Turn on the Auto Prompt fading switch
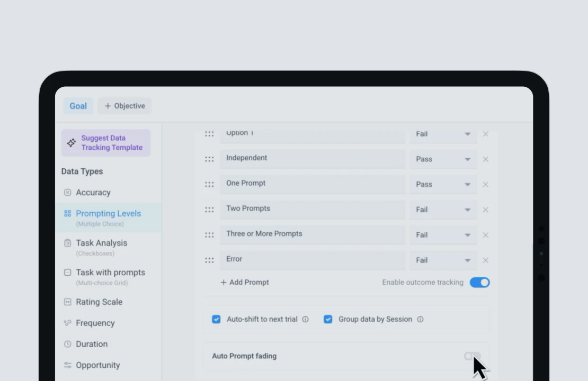 472,356
